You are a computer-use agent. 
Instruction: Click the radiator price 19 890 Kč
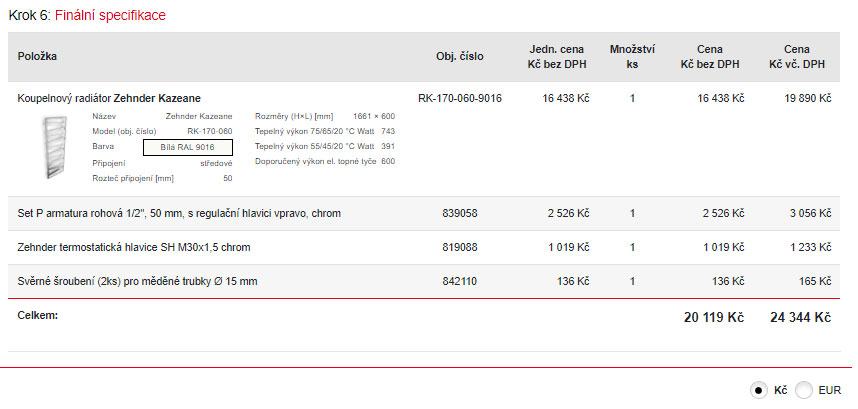click(808, 99)
